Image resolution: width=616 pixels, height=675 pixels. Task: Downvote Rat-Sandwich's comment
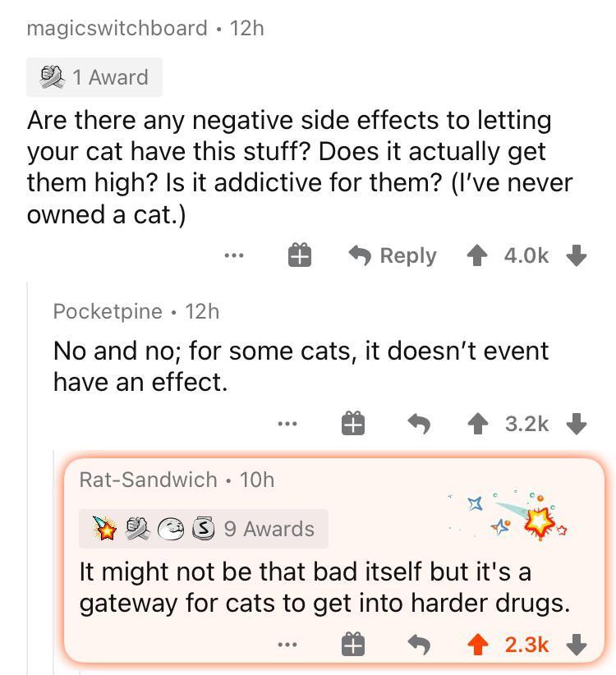click(x=577, y=645)
